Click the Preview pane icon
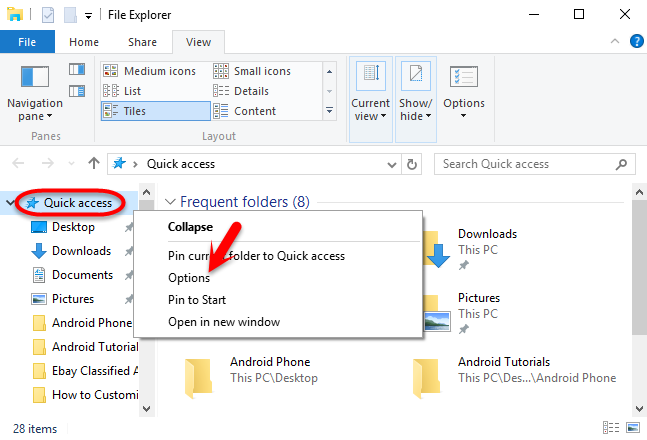 (76, 69)
